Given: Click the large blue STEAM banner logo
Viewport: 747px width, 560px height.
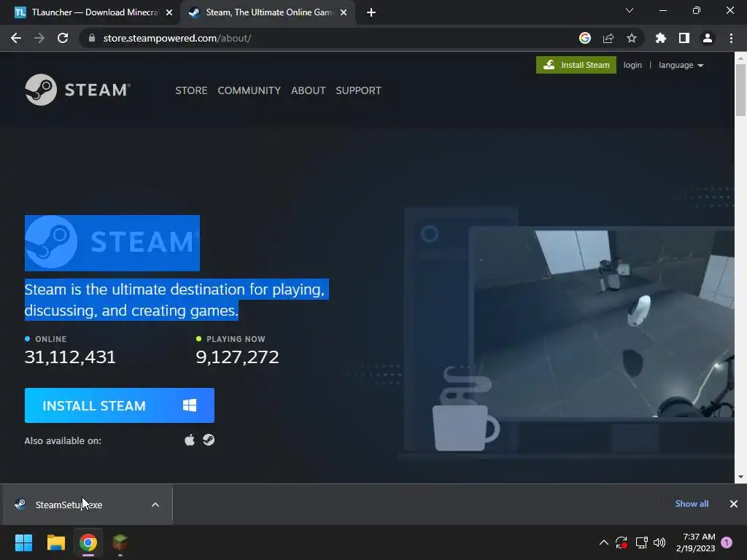Looking at the screenshot, I should tap(112, 243).
